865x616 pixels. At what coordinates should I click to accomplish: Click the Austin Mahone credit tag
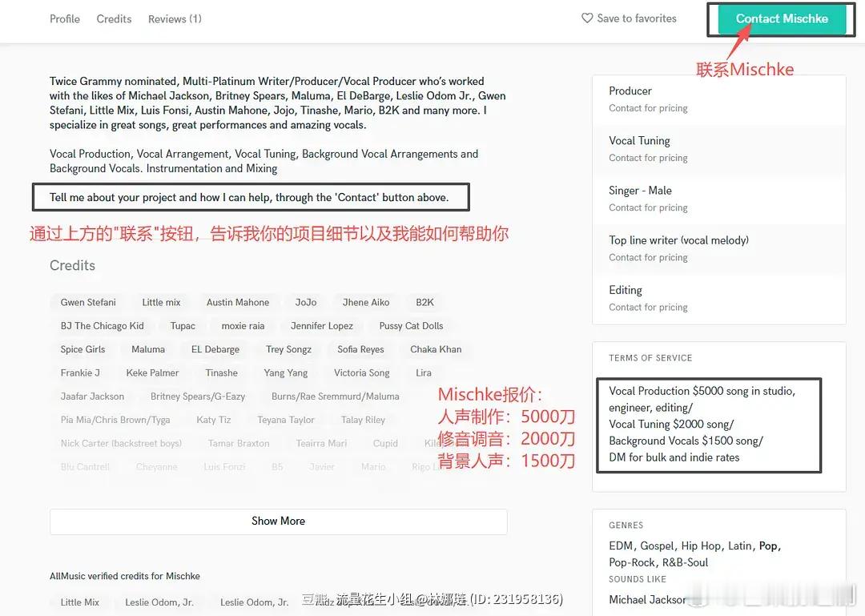click(238, 303)
